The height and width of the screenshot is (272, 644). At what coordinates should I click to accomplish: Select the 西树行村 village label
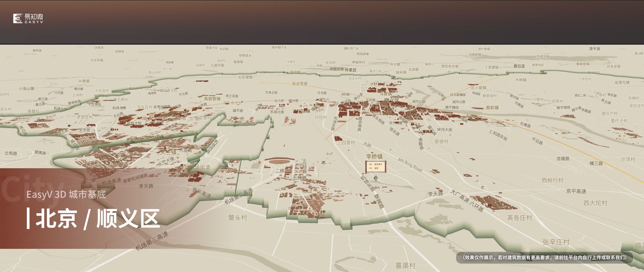[x=552, y=180]
